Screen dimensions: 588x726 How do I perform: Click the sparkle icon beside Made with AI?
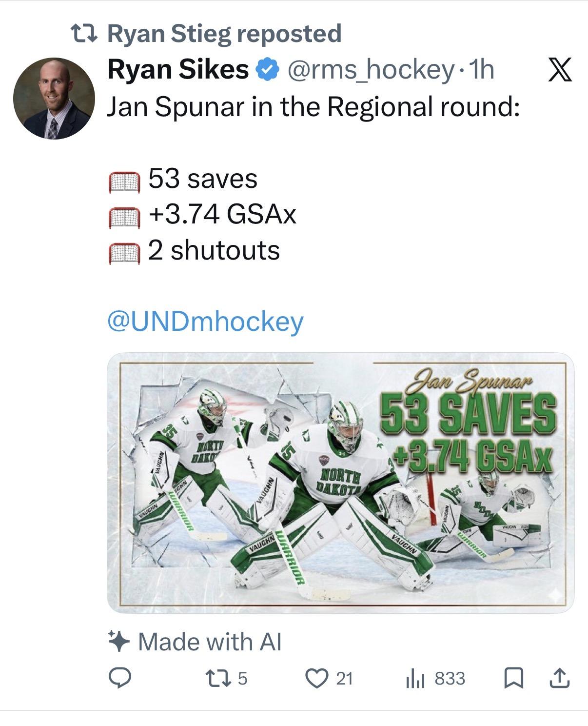[x=118, y=641]
